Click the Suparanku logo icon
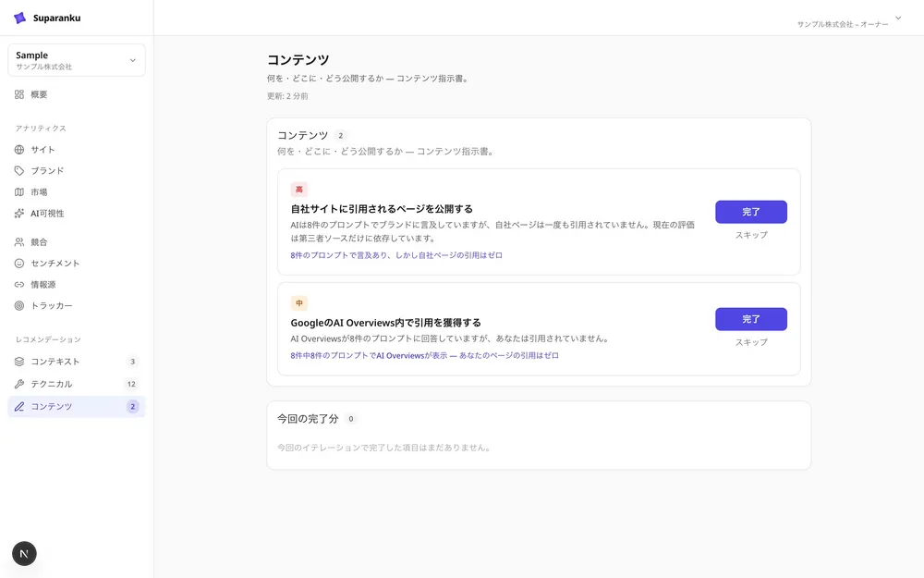Image resolution: width=924 pixels, height=578 pixels. [x=19, y=18]
